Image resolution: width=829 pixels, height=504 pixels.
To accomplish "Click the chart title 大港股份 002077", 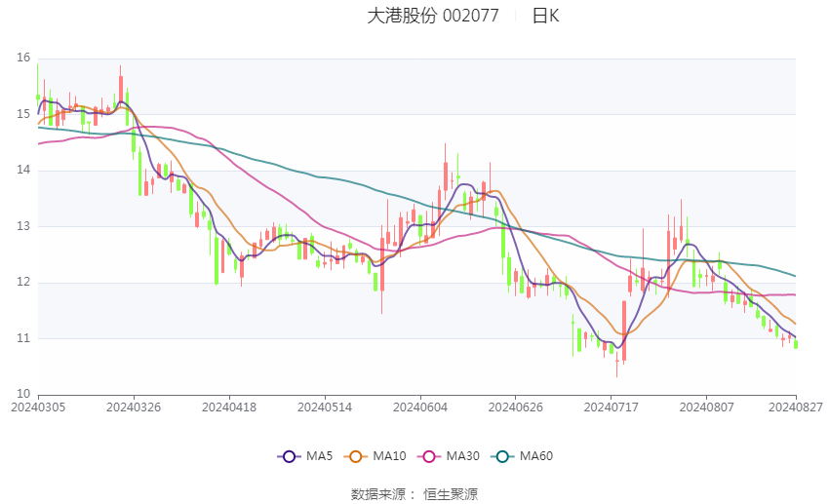I will coord(433,16).
